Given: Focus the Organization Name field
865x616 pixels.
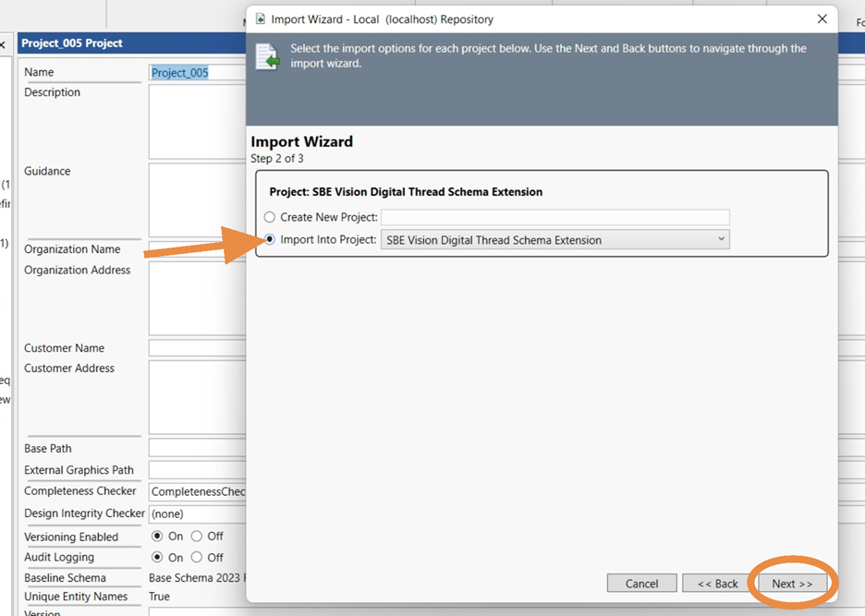Looking at the screenshot, I should pyautogui.click(x=196, y=249).
